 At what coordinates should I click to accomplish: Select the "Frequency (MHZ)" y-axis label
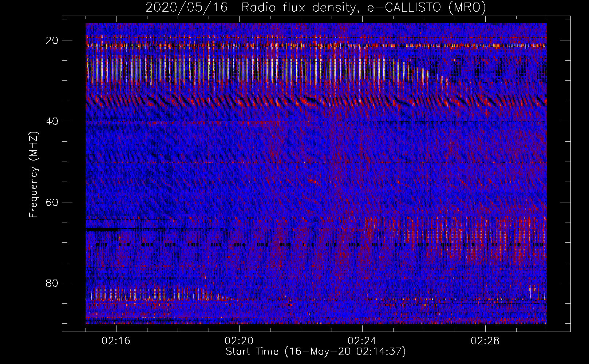coord(33,174)
